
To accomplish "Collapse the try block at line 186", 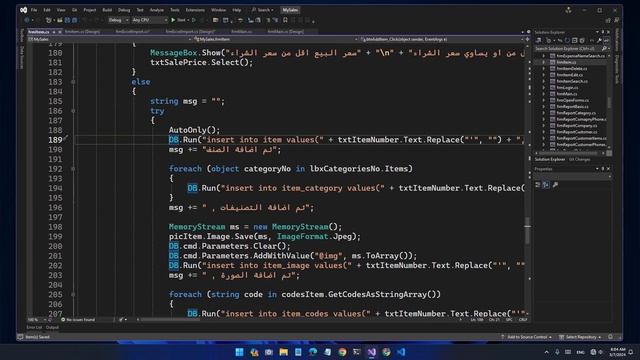I will (x=73, y=111).
